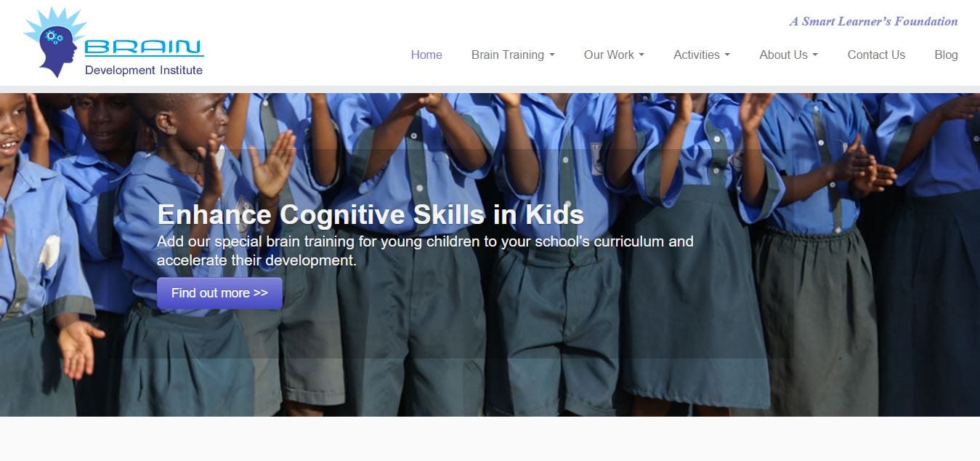Click the BRAIN logo wordmark
980x461 pixels.
point(144,48)
